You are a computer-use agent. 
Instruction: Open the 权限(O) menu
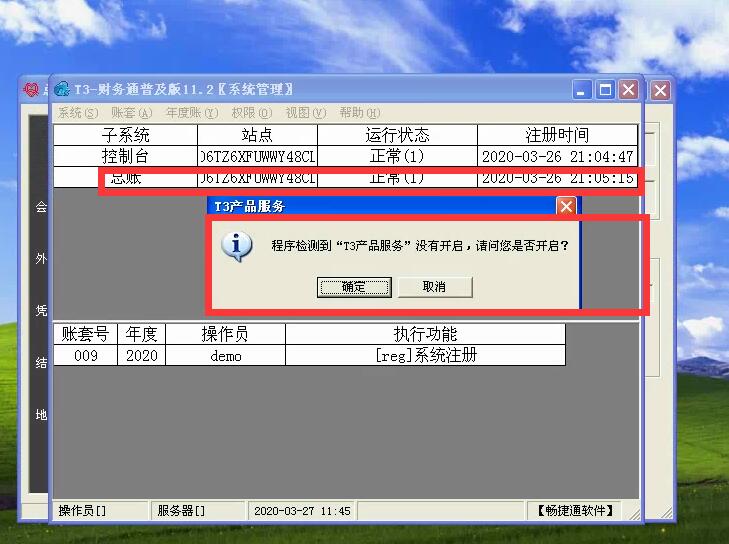point(252,113)
